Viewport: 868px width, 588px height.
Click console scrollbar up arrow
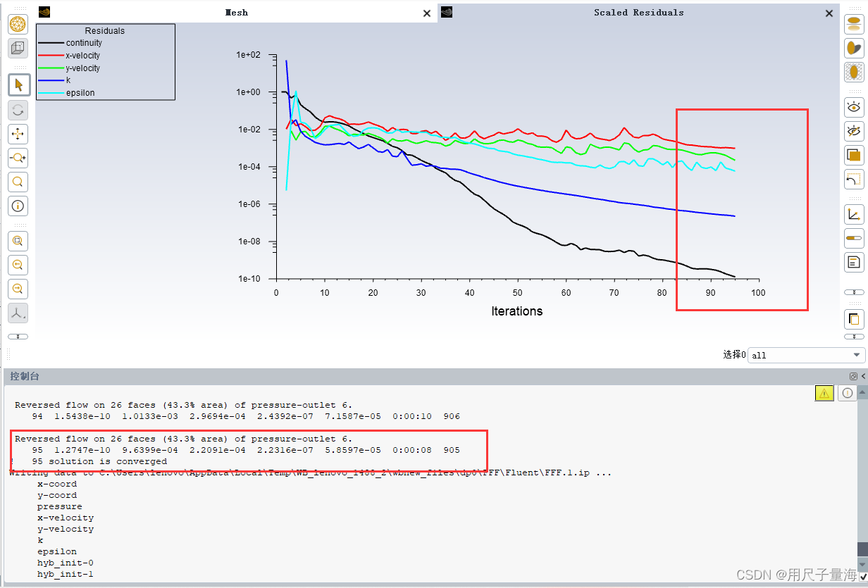pyautogui.click(x=862, y=392)
